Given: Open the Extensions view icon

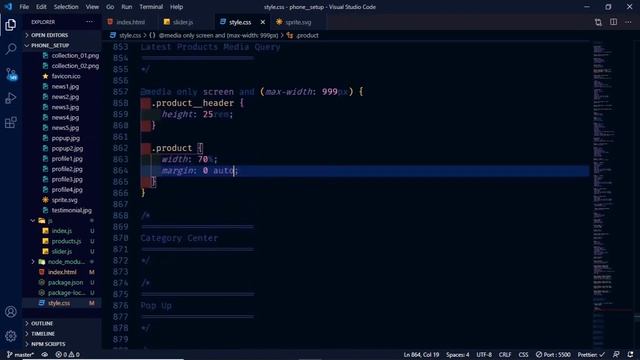Looking at the screenshot, I should pyautogui.click(x=11, y=122).
